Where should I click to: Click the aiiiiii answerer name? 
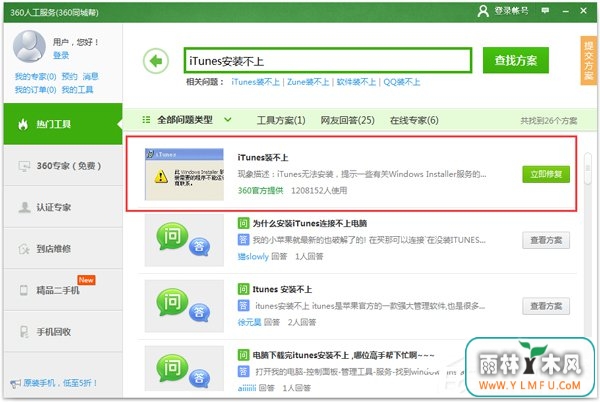pos(247,388)
